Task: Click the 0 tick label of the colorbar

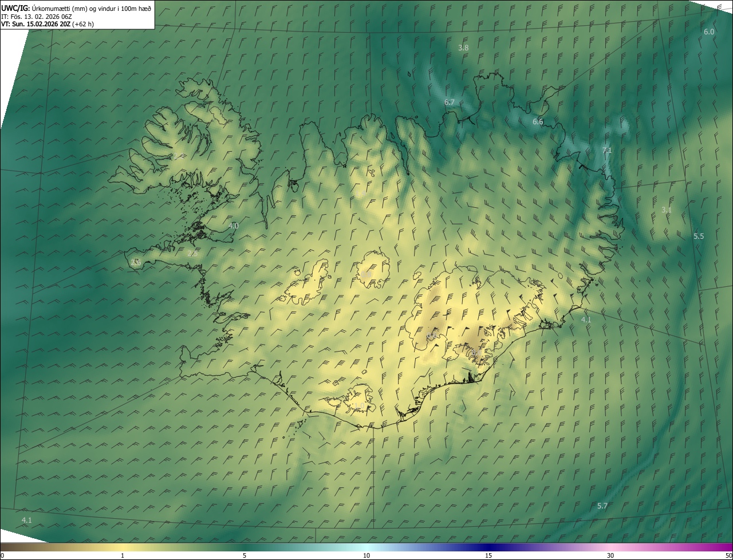Action: [2, 555]
